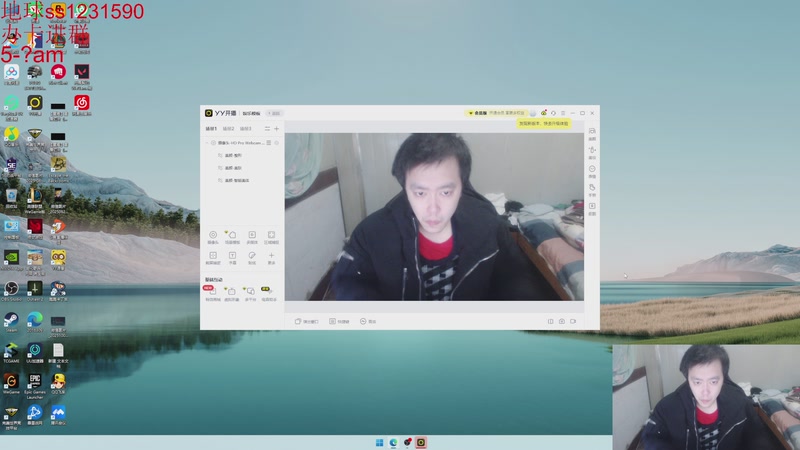Choose the region capture icon with dashed frame

pyautogui.click(x=271, y=237)
